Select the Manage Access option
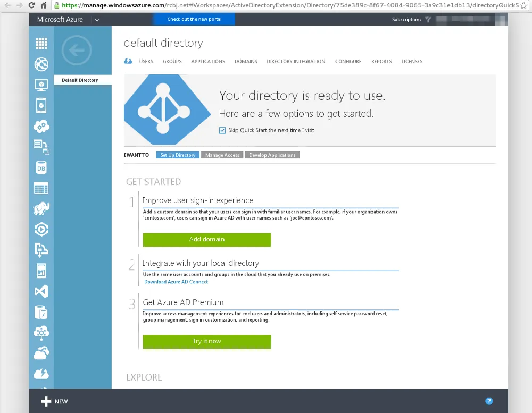Screen dimensions: 532x413 222,155
